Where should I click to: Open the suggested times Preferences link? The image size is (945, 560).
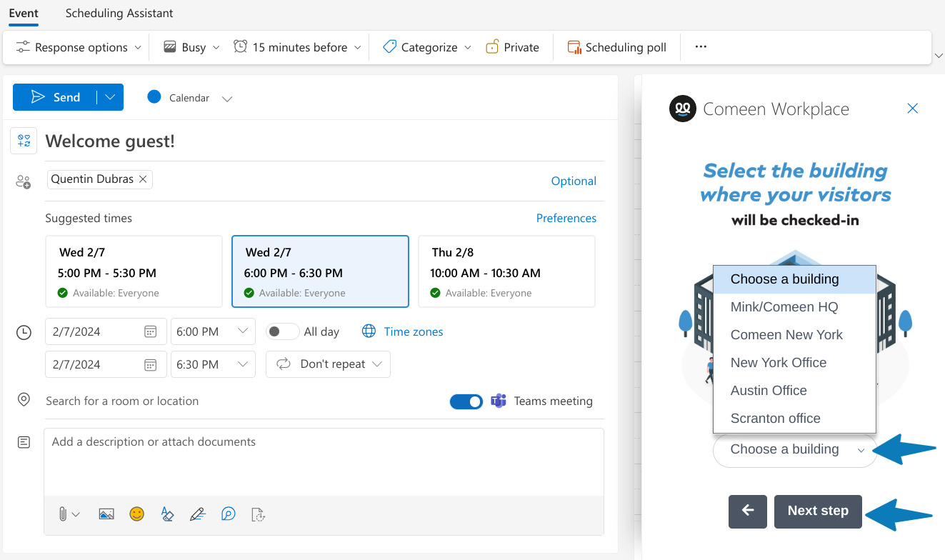(x=566, y=219)
